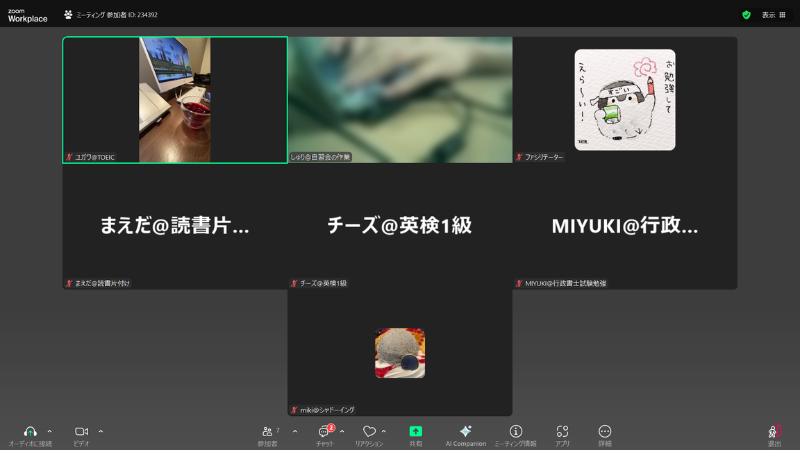Click the meeting title with ID 234392
The width and height of the screenshot is (800, 450).
click(117, 15)
